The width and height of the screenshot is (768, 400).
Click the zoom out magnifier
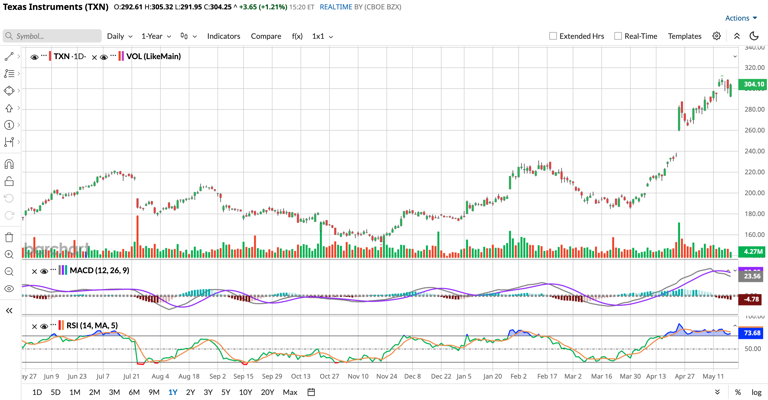9,272
